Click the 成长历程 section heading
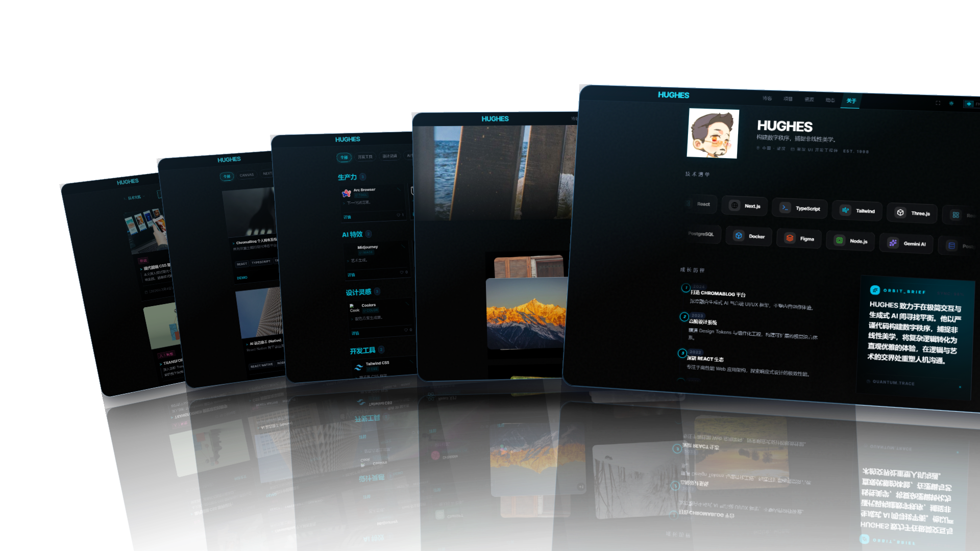 [692, 270]
